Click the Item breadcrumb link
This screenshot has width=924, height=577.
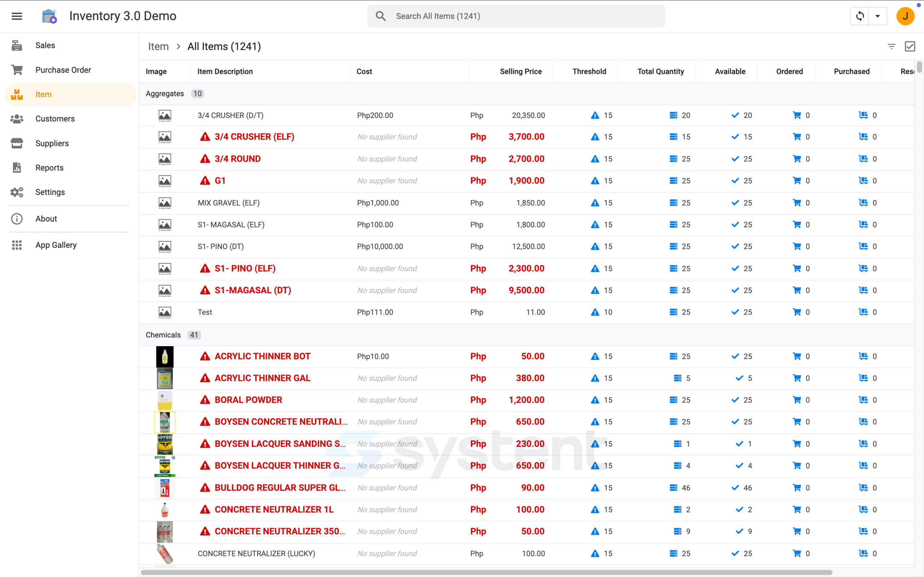pyautogui.click(x=158, y=47)
